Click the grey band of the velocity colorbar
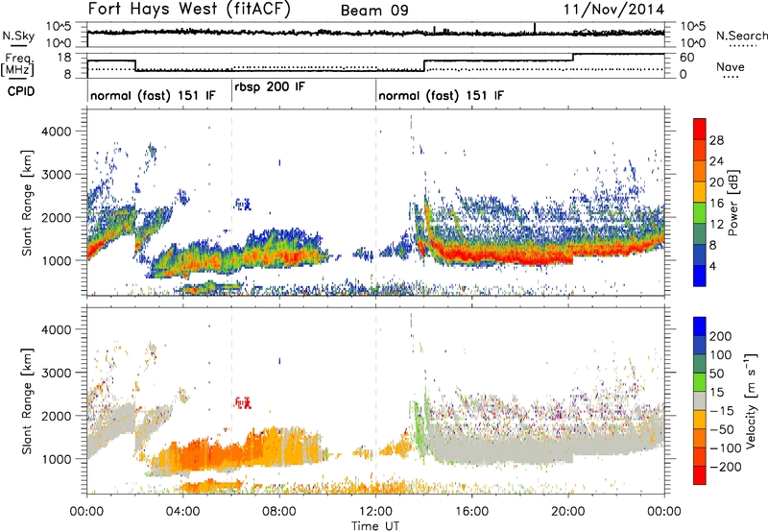768x532 pixels. (700, 400)
